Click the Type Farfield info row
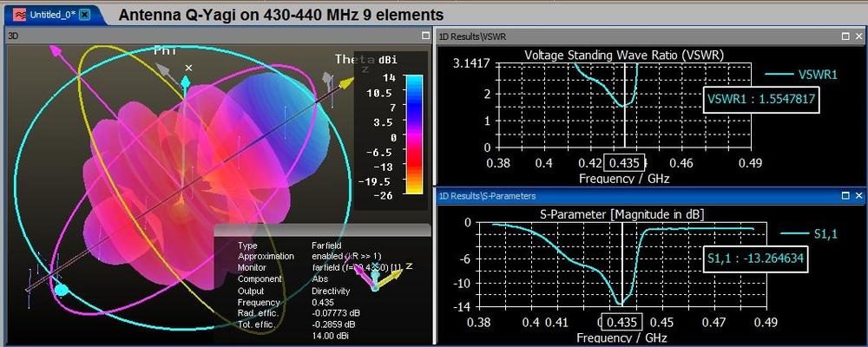The width and height of the screenshot is (868, 347). [x=290, y=246]
